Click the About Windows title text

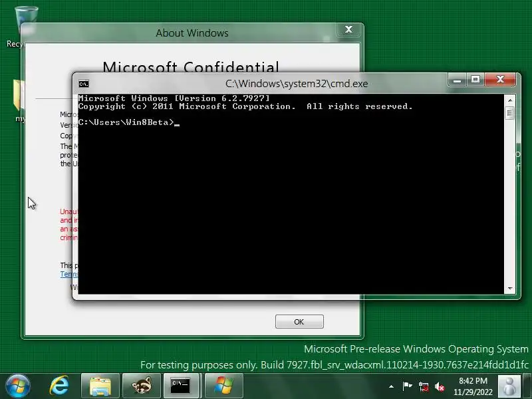click(x=192, y=33)
